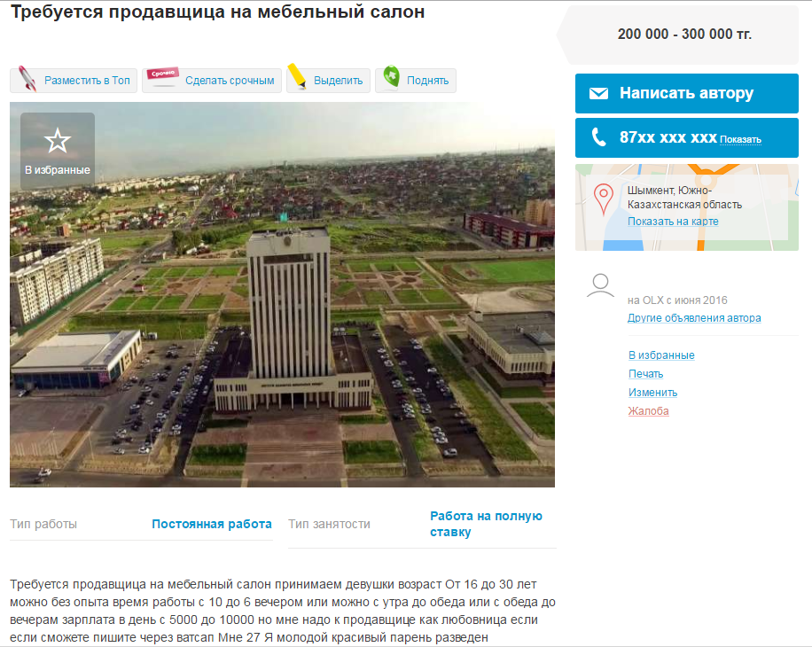Click the phone handset icon
The image size is (812, 647).
(x=599, y=137)
